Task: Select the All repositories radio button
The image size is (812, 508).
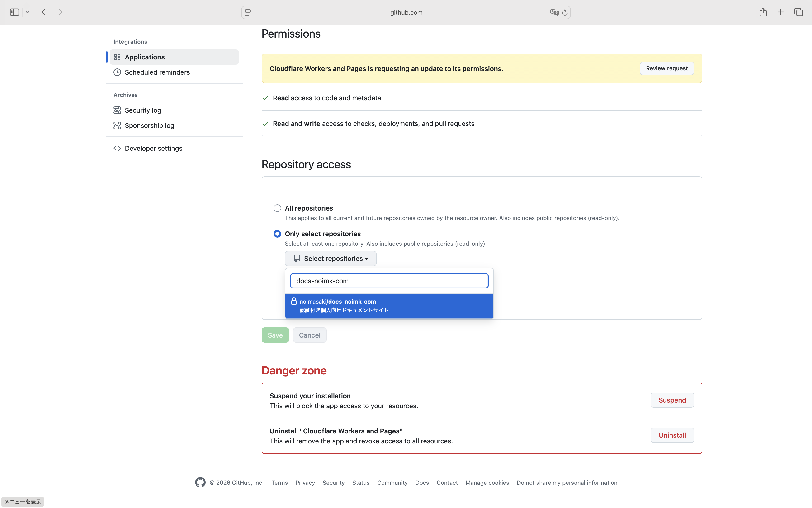Action: coord(277,208)
